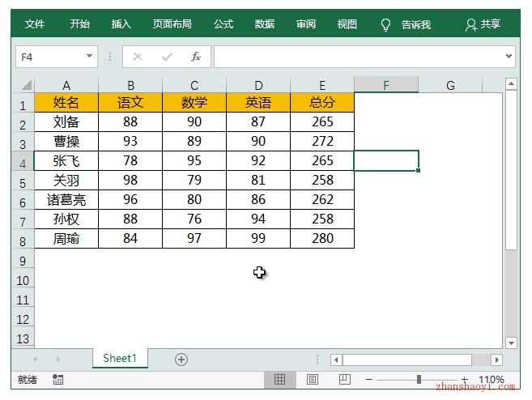
Task: Open the 公式 ribbon tab
Action: tap(223, 24)
